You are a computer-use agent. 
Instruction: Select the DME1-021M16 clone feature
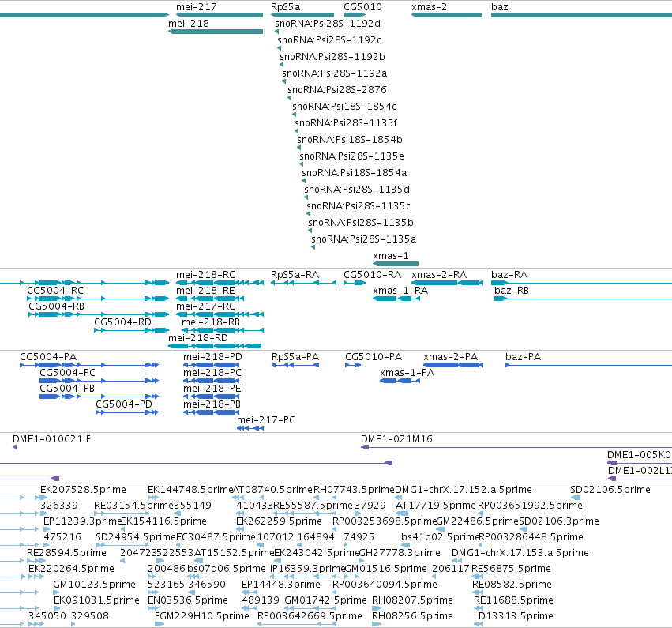pyautogui.click(x=516, y=448)
